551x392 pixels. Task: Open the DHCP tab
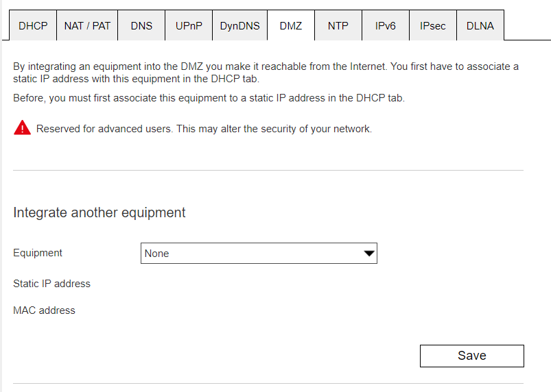(33, 26)
